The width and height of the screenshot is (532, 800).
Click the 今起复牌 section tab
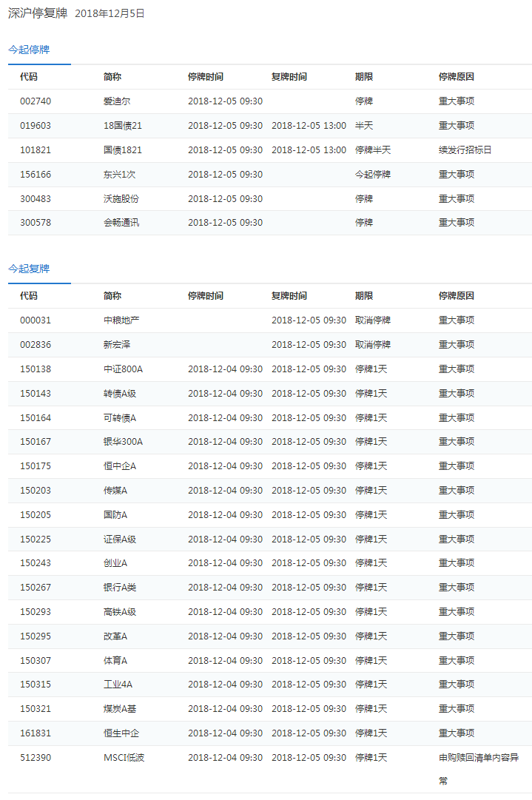pyautogui.click(x=29, y=269)
